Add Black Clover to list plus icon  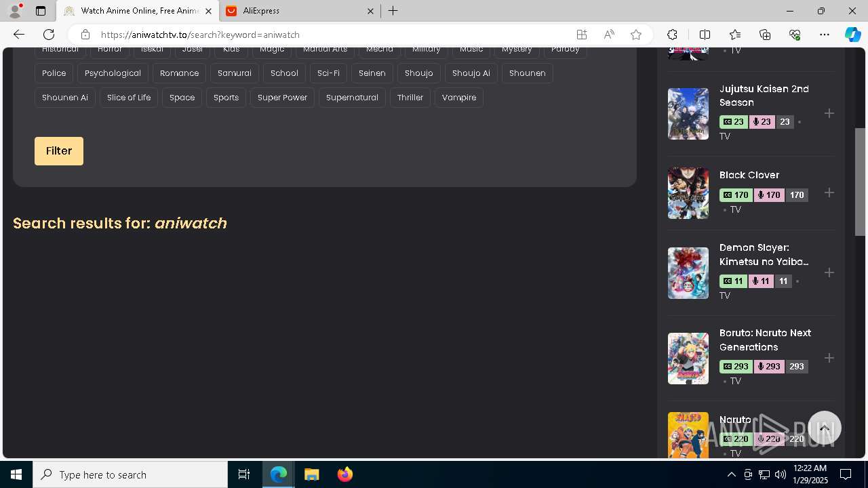click(x=829, y=192)
